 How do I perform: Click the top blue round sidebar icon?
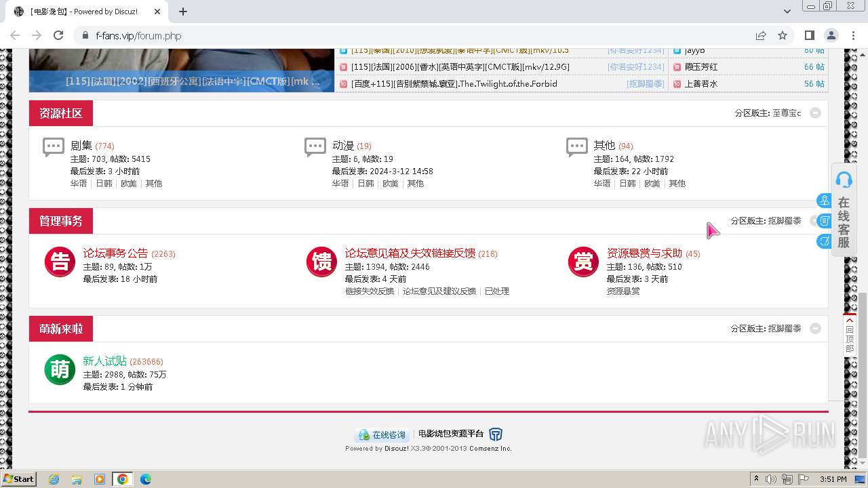coord(824,201)
